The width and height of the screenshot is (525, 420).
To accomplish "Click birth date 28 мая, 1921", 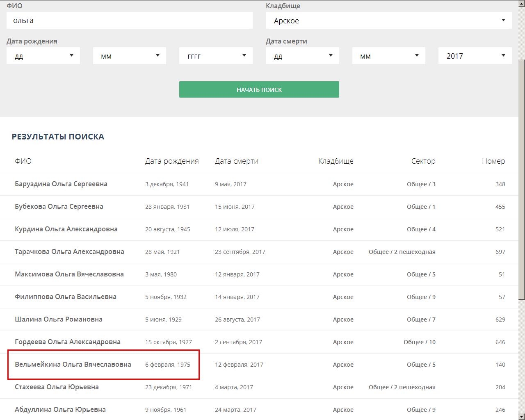I will [x=162, y=252].
